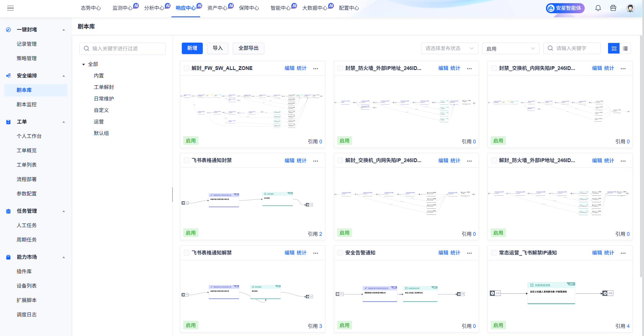Collapse the 全部 category tree
The width and height of the screenshot is (644, 336).
pos(83,64)
